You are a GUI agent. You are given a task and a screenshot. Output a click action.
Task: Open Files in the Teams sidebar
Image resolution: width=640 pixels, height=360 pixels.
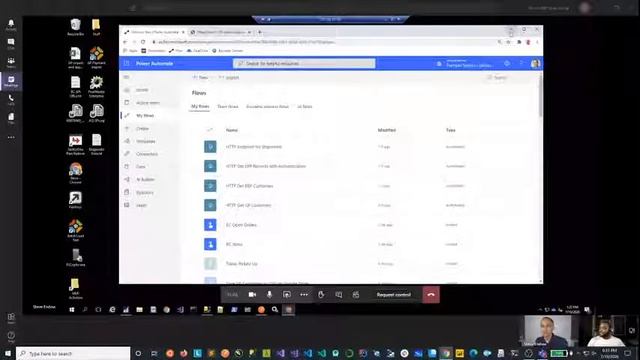(11, 118)
